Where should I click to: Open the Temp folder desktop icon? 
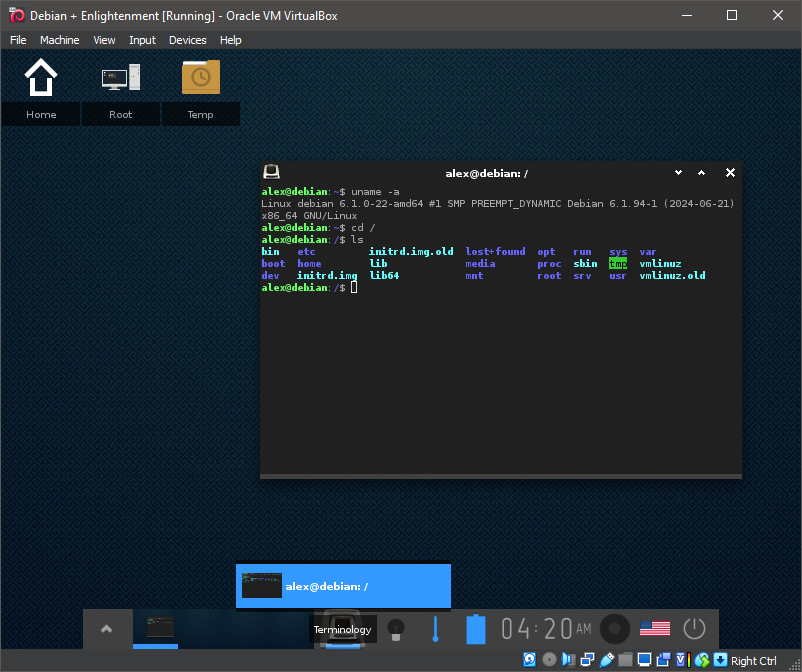point(200,78)
